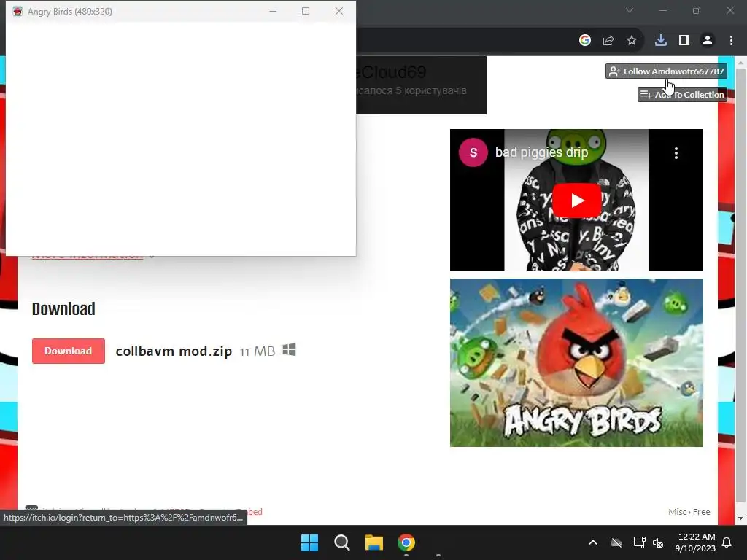The height and width of the screenshot is (560, 747).
Task: Click the Angry Birds window title icon
Action: pos(18,11)
